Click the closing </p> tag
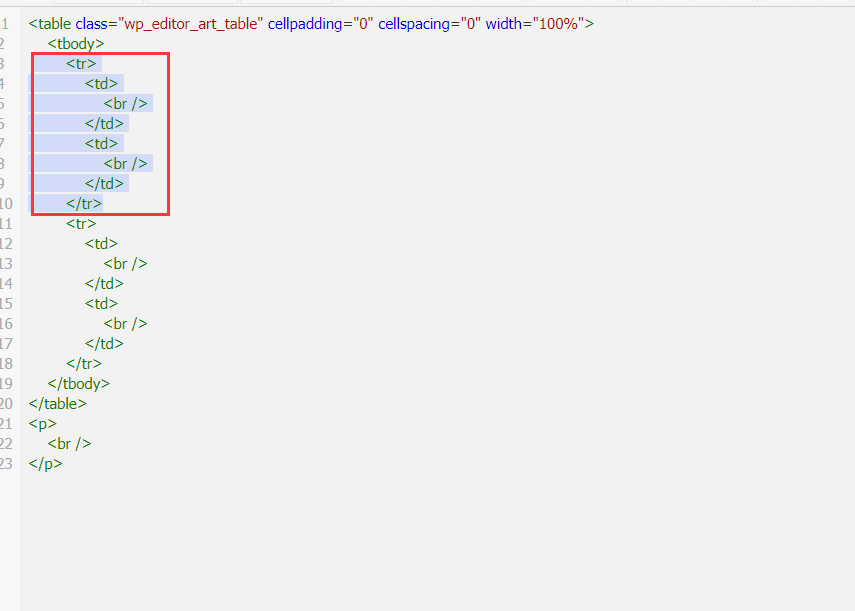 pos(46,464)
